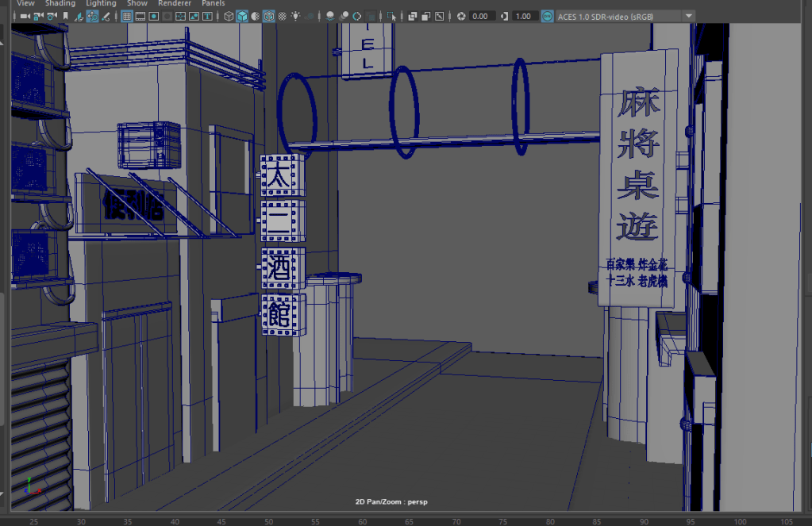Open the Renderer menu
This screenshot has height=526, width=812.
pyautogui.click(x=175, y=3)
